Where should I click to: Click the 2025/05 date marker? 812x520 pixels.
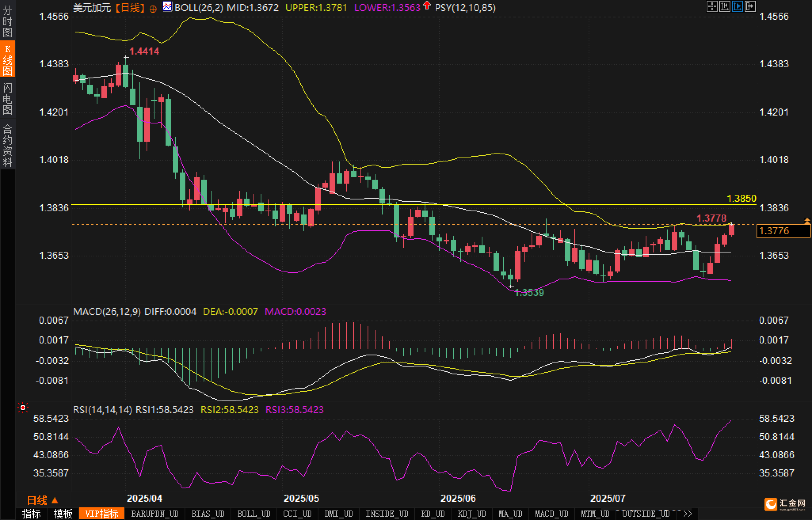301,498
